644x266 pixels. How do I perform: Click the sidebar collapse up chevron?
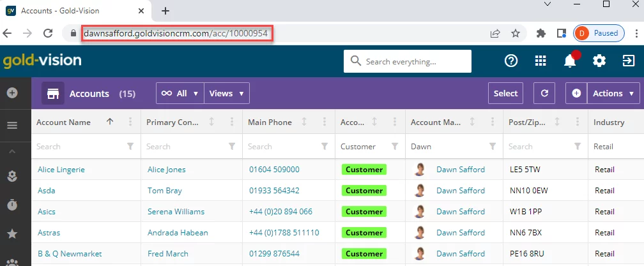[x=12, y=152]
